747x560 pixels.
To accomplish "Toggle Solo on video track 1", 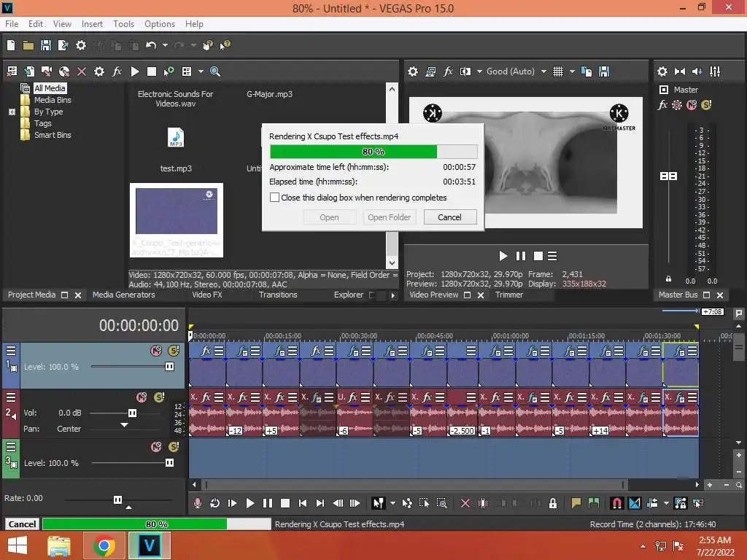I will pyautogui.click(x=174, y=351).
